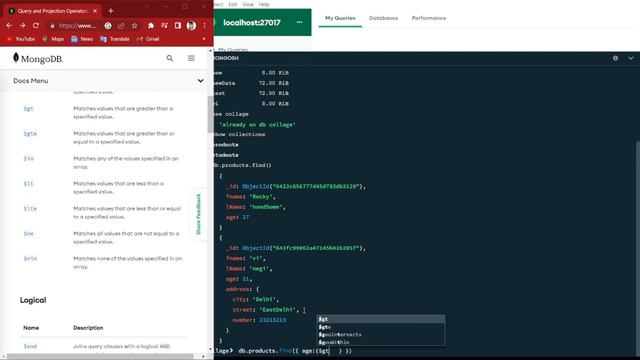Open the $and operator link
The image size is (640, 360).
(x=30, y=346)
